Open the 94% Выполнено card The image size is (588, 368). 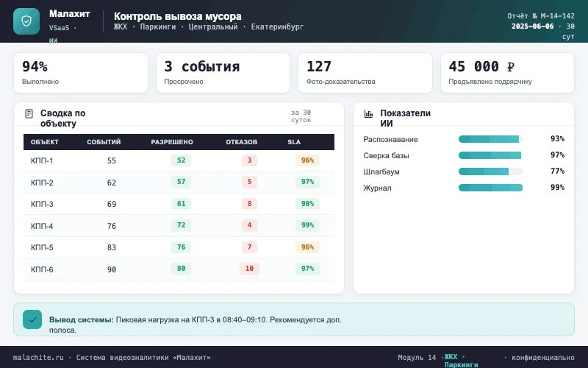tap(81, 73)
